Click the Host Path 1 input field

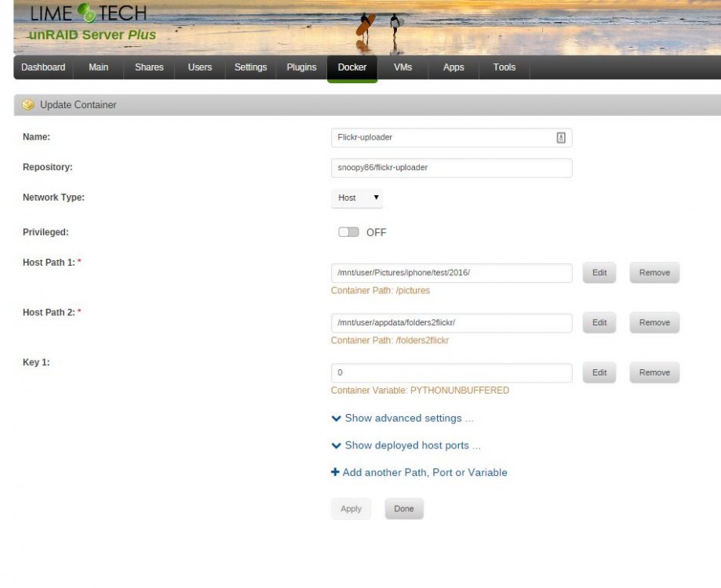point(452,274)
